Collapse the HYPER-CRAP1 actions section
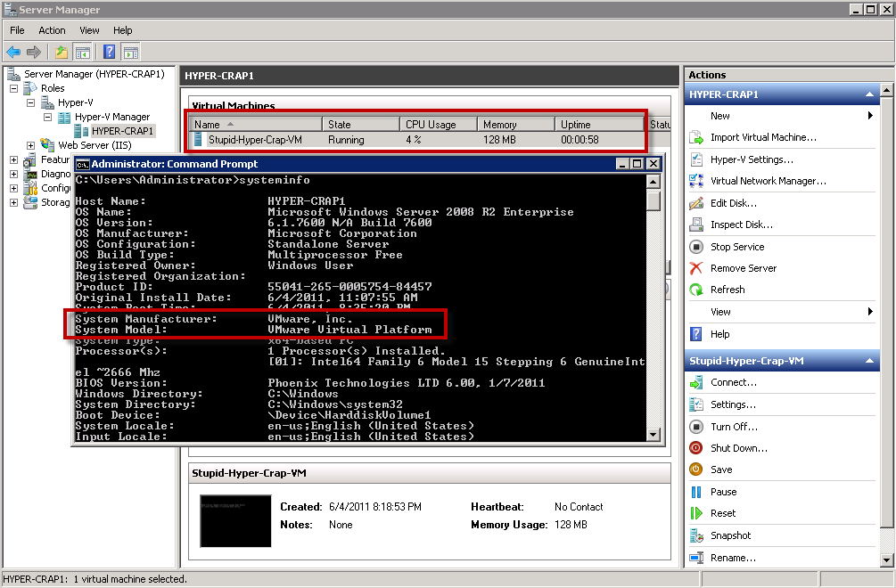This screenshot has width=896, height=588. point(870,94)
